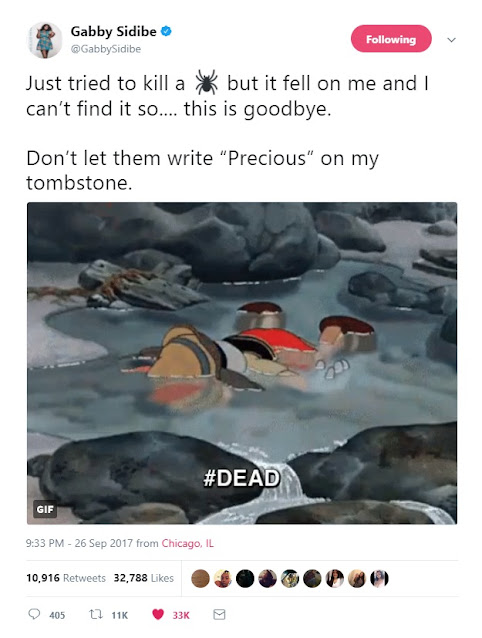Expand the tweet options chevron
The width and height of the screenshot is (482, 638).
(x=451, y=40)
